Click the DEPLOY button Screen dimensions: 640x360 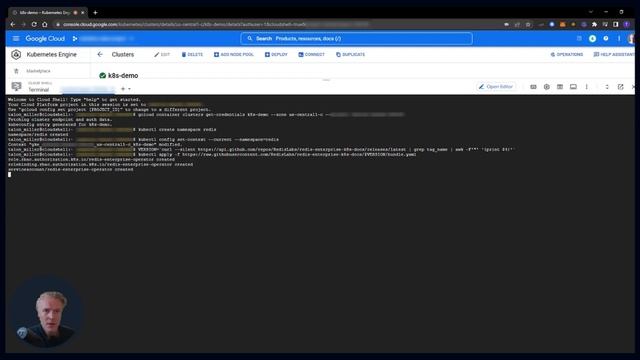pyautogui.click(x=276, y=54)
